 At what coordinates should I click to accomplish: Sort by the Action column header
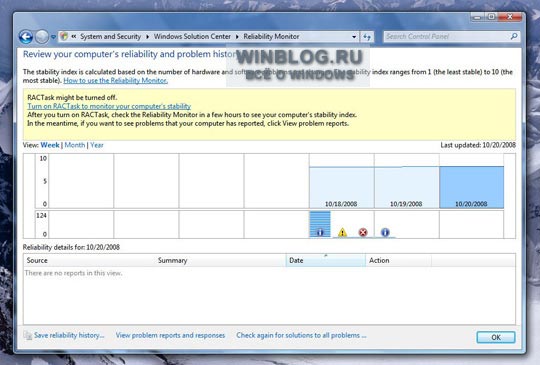pyautogui.click(x=398, y=260)
